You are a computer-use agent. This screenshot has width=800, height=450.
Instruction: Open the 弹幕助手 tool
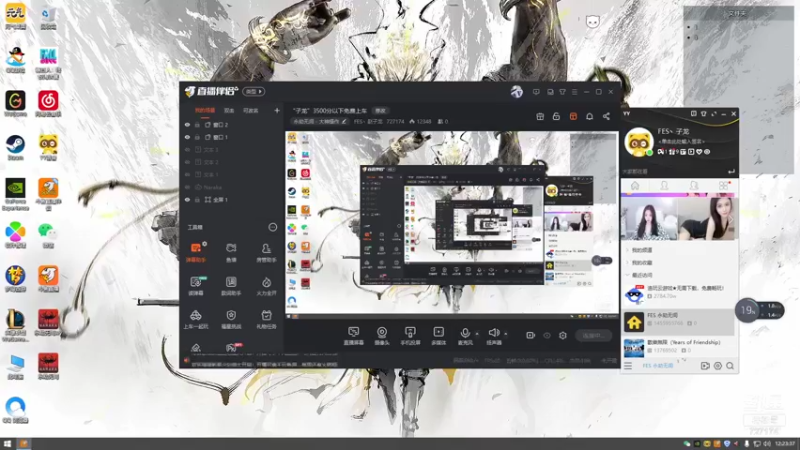[196, 253]
